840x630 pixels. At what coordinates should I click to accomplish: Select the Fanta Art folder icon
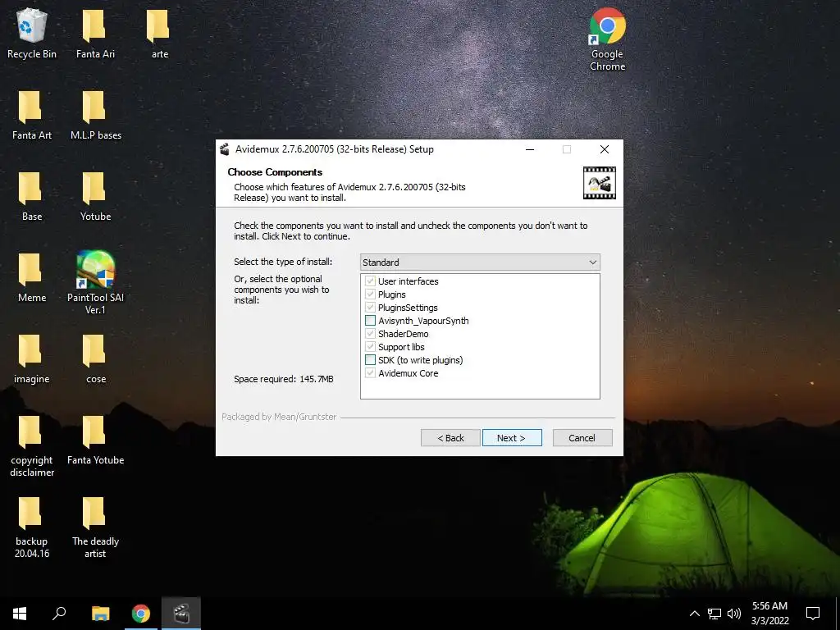(32, 116)
